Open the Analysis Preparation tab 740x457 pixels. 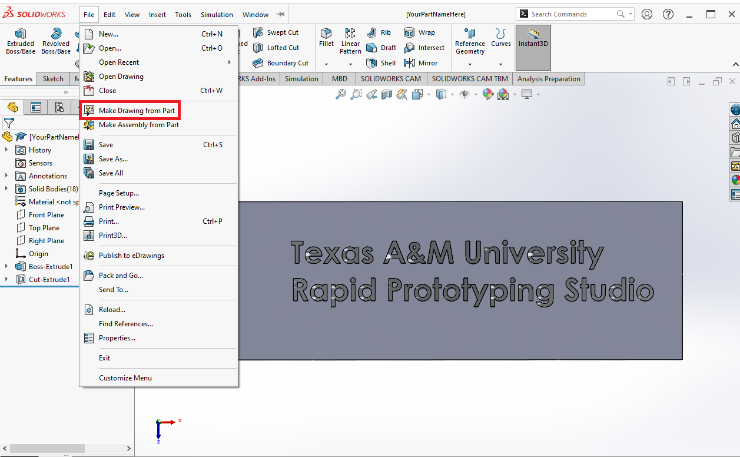point(548,78)
